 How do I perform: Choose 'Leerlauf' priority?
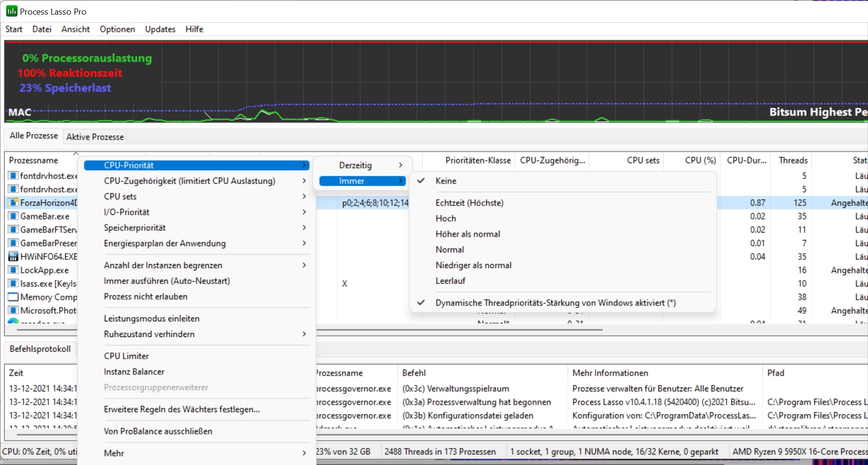coord(563,281)
